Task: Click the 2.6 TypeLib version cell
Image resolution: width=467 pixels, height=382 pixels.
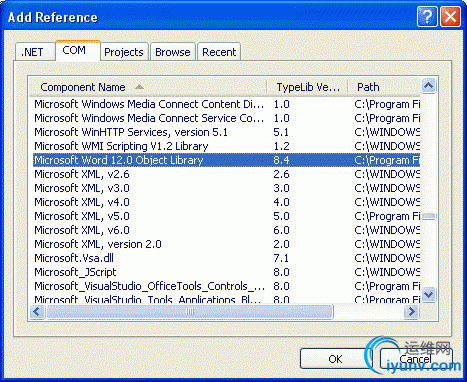Action: 281,174
